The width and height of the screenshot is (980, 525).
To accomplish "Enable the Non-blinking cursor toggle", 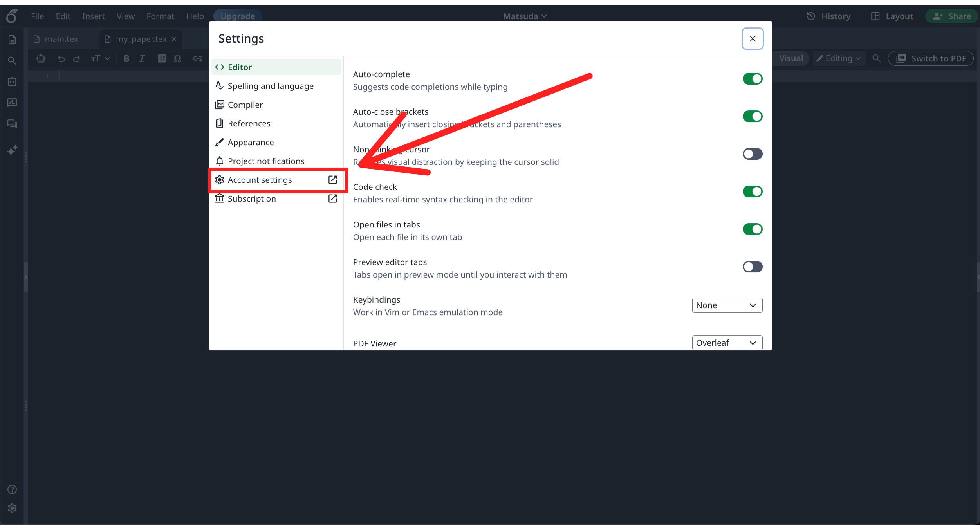I will [752, 154].
